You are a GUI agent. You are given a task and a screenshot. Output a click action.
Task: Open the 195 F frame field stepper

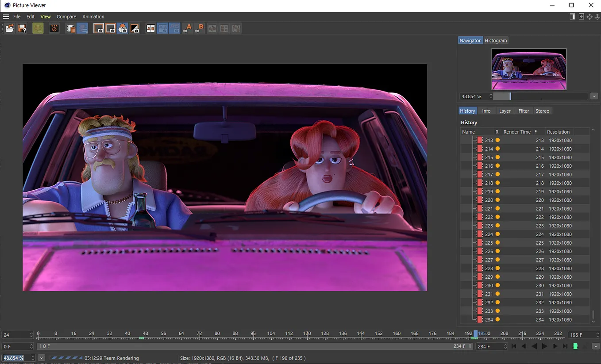(x=598, y=334)
